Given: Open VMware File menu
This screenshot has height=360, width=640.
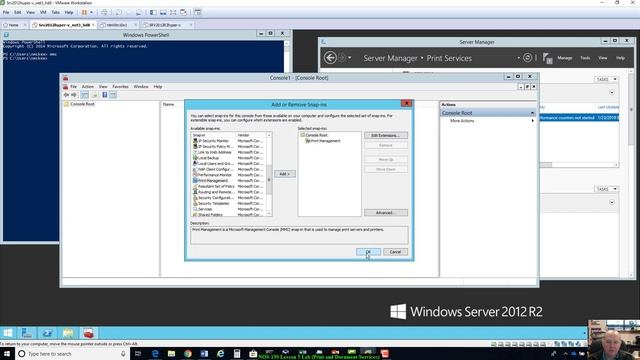Looking at the screenshot, I should 6,13.
